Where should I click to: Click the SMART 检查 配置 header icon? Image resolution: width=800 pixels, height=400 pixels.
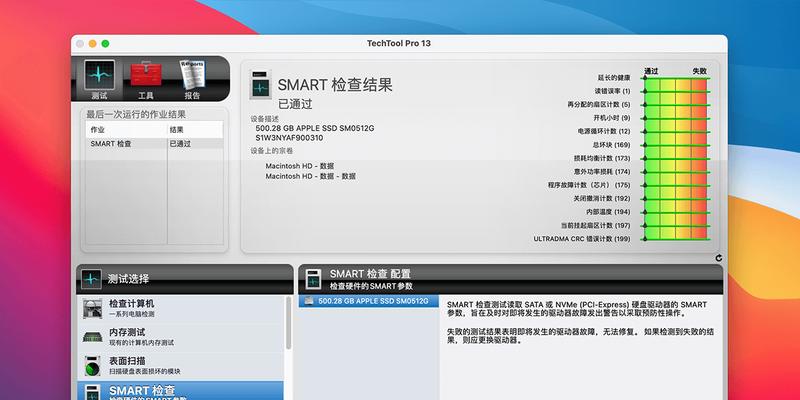(313, 279)
